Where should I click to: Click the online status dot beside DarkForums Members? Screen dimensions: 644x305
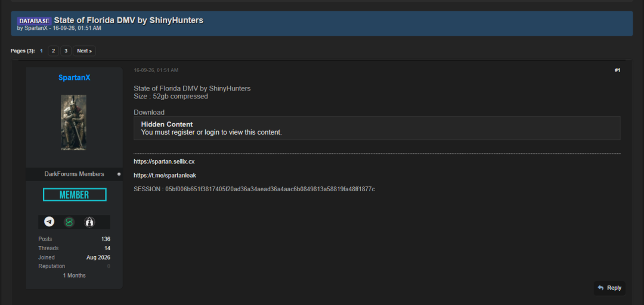tap(119, 174)
